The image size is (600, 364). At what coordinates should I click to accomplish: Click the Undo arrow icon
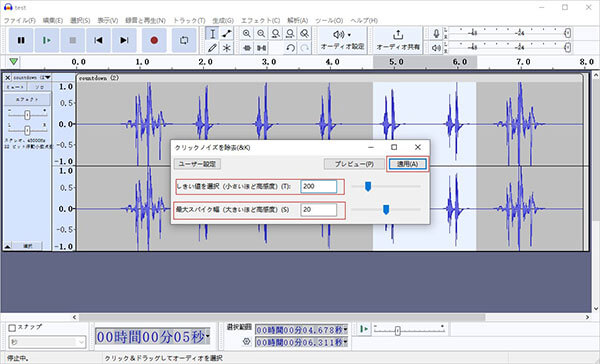click(x=290, y=48)
